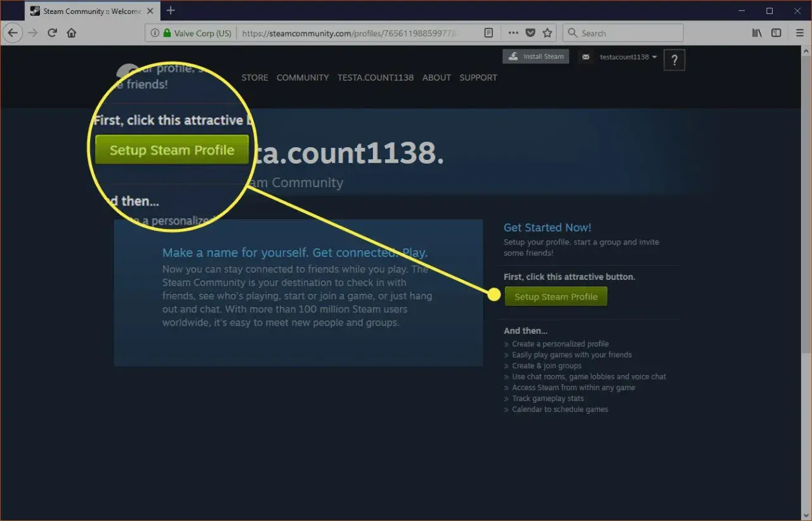Screen dimensions: 812x521
Task: Click 'Track gameplay stats' list entry
Action: (x=547, y=399)
